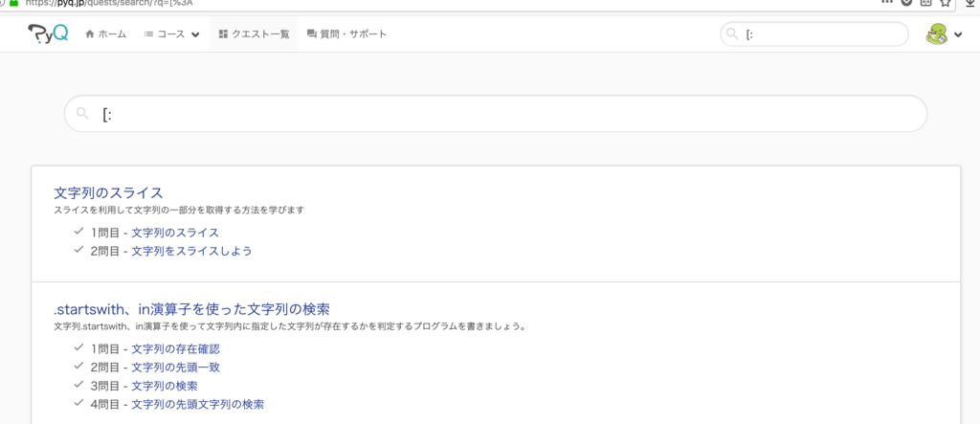The height and width of the screenshot is (424, 980).
Task: Click the header search field
Action: click(814, 34)
